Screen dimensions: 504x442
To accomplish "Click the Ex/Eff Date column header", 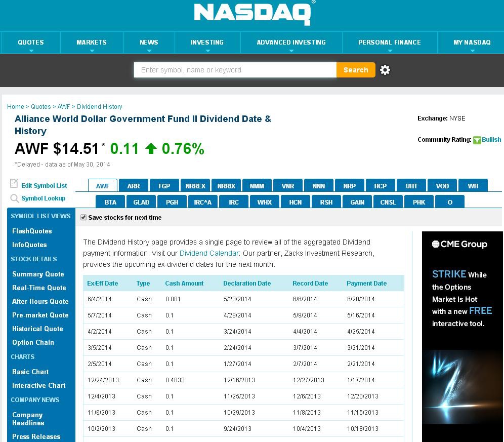I will coord(103,284).
